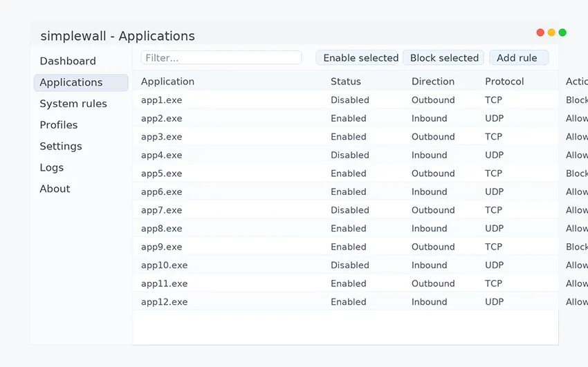The width and height of the screenshot is (588, 367).
Task: Open the Dashboard section
Action: [x=68, y=62]
